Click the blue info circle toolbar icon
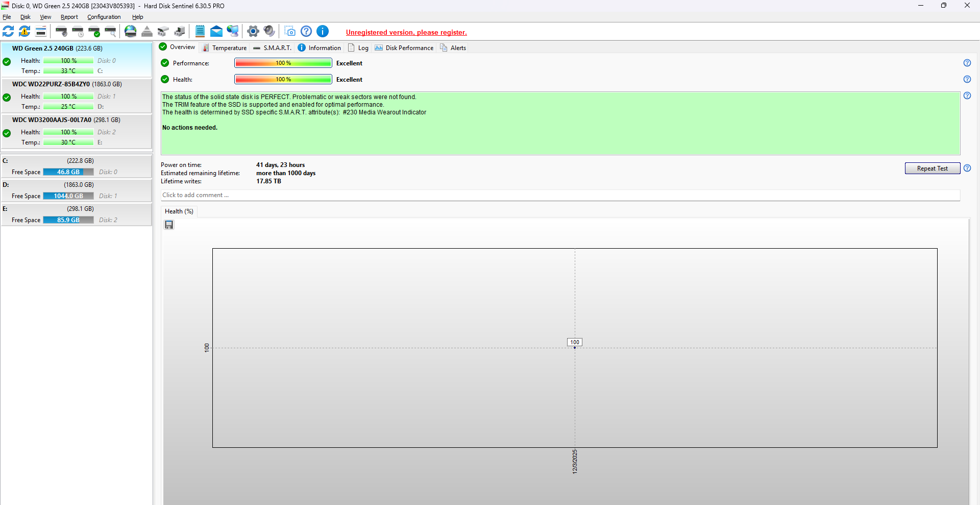 (x=323, y=32)
